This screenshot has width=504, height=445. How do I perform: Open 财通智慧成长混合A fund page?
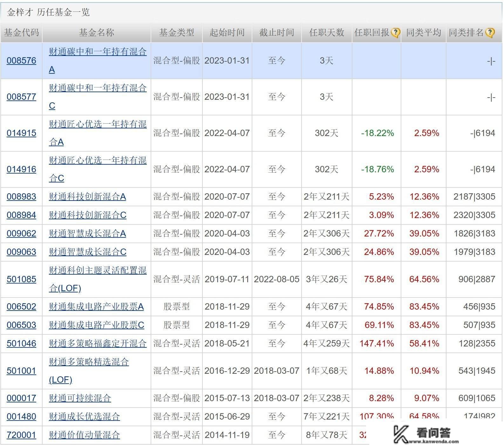click(87, 233)
